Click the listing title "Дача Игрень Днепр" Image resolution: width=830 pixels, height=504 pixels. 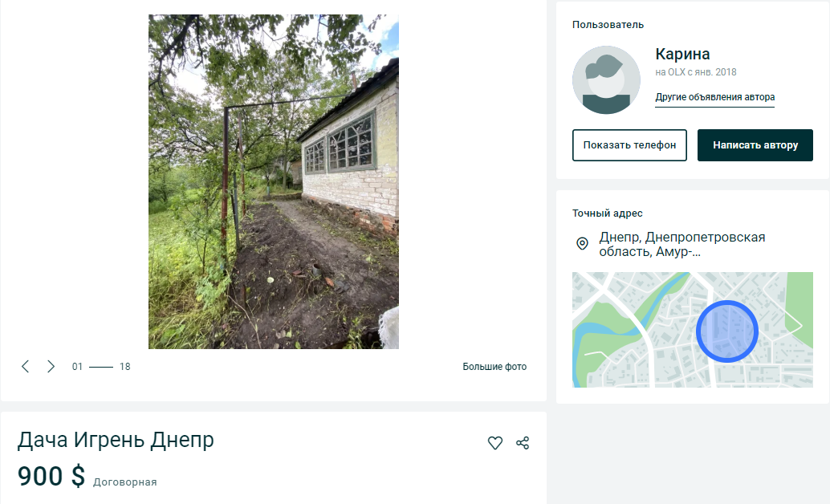point(116,441)
